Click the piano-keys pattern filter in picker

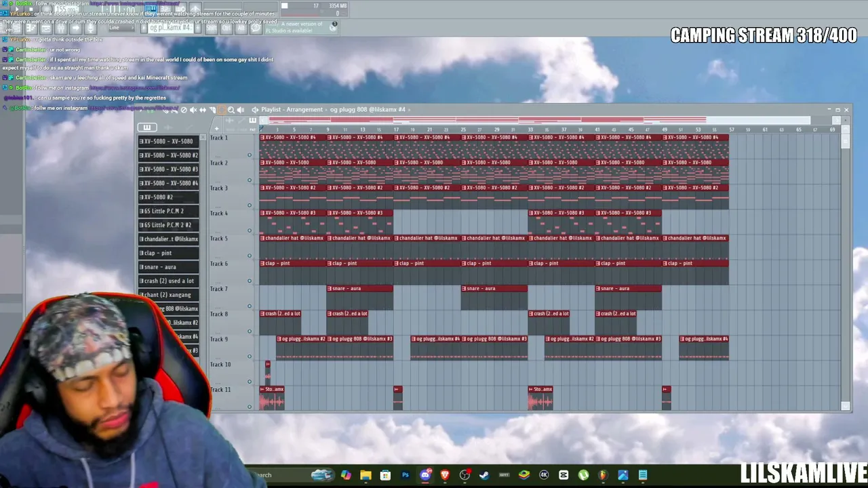[146, 127]
